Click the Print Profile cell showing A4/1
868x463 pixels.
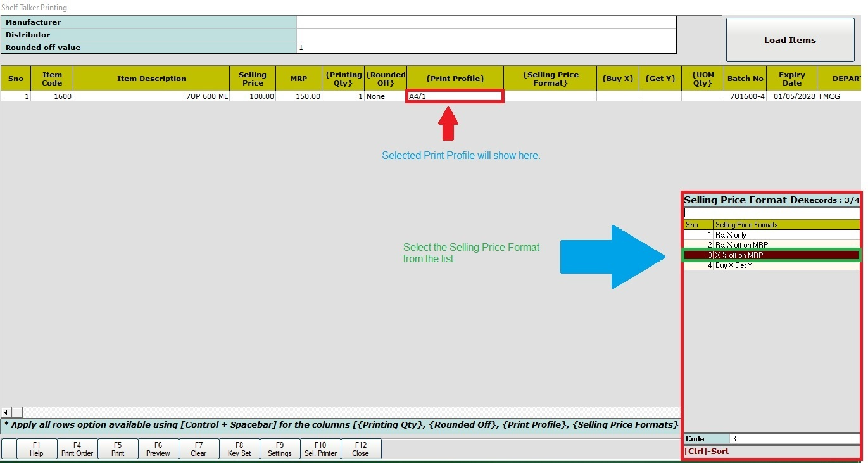pyautogui.click(x=455, y=96)
